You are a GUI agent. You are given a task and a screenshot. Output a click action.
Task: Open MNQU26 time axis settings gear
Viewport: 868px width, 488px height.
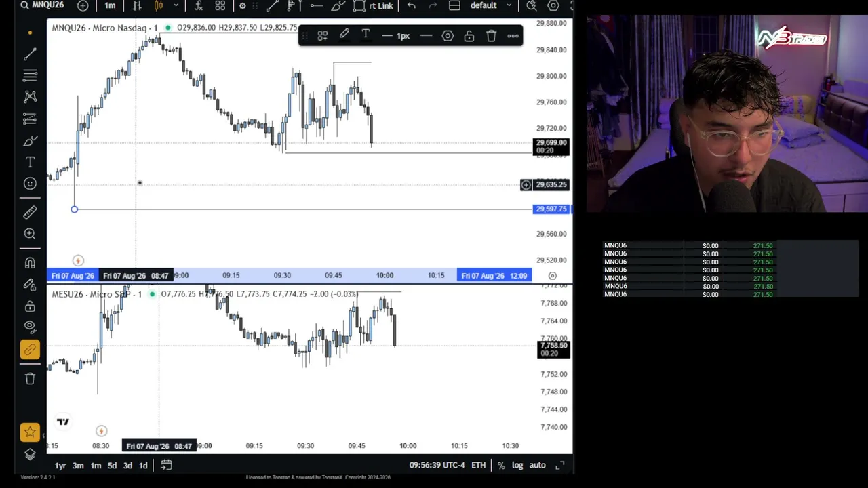tap(553, 276)
